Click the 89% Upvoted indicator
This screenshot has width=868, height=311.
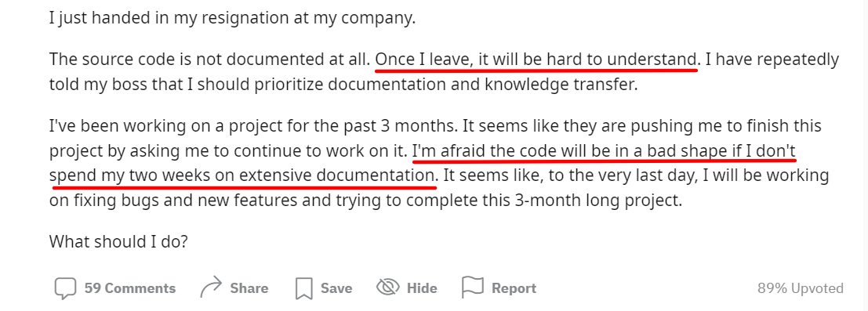click(801, 288)
